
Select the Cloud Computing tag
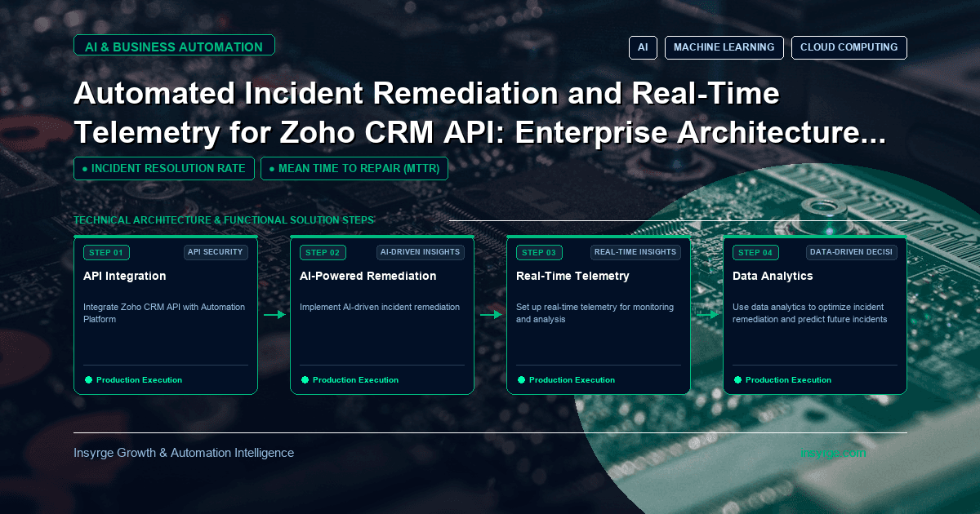pos(849,47)
